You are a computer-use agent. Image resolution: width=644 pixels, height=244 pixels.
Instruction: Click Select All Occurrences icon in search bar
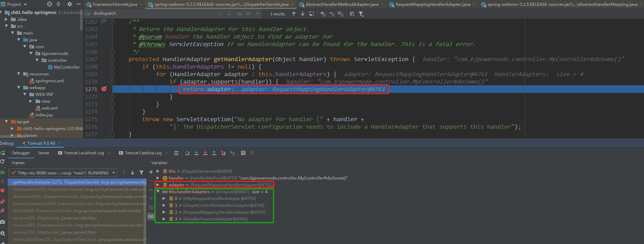[341, 14]
